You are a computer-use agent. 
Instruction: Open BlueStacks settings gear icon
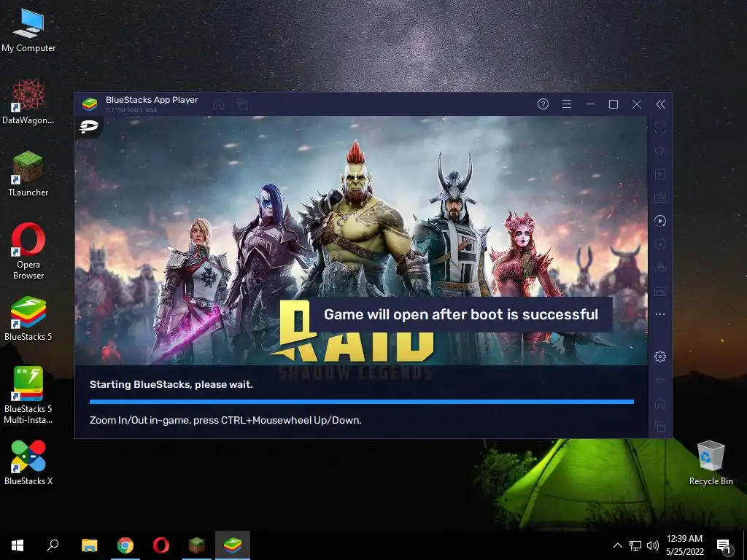(x=660, y=356)
